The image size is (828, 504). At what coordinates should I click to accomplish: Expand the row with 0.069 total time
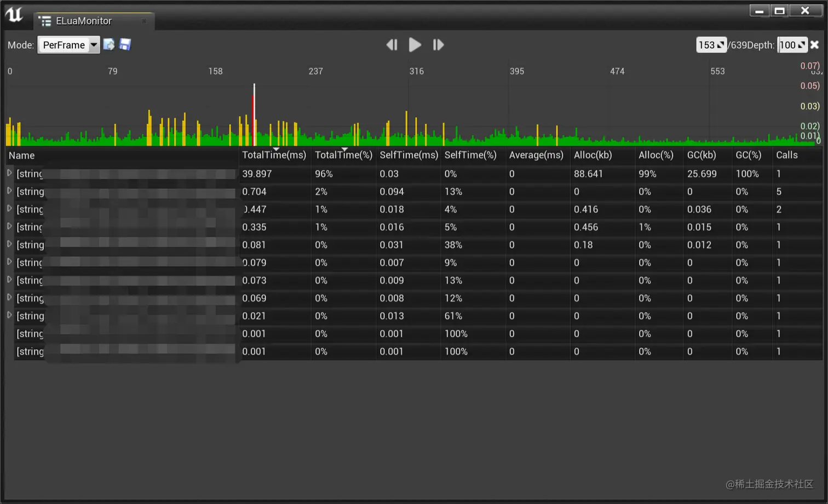coord(9,297)
